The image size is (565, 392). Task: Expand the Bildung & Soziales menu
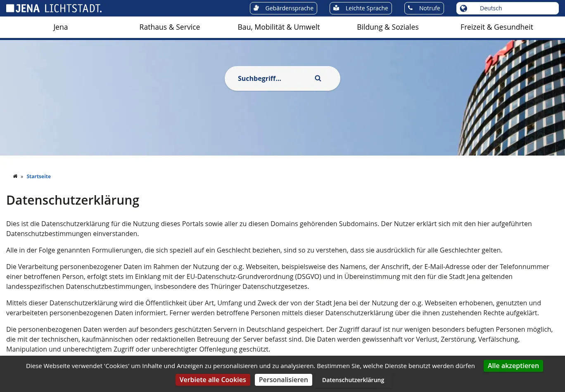pos(387,27)
